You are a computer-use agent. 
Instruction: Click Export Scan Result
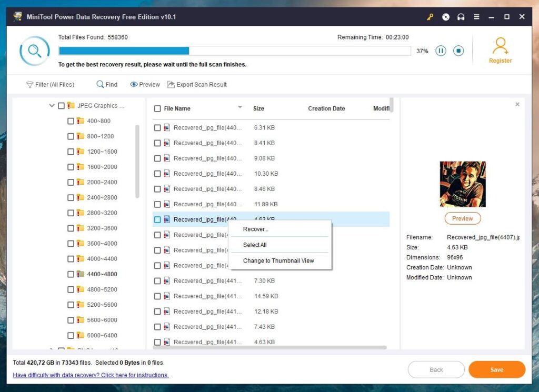tap(197, 85)
